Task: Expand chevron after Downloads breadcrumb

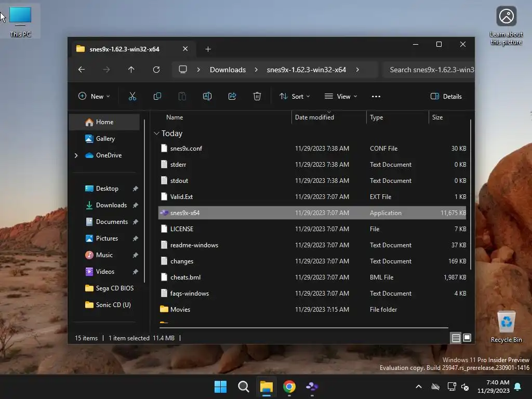Action: (x=256, y=70)
